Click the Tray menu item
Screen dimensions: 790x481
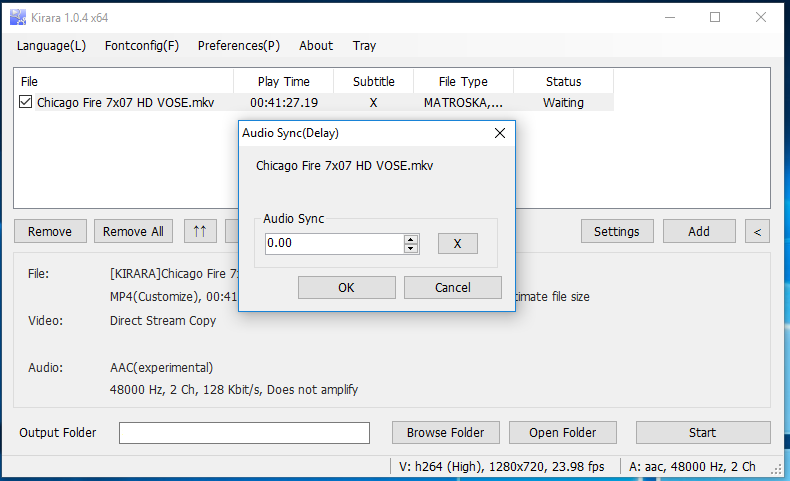click(x=364, y=45)
